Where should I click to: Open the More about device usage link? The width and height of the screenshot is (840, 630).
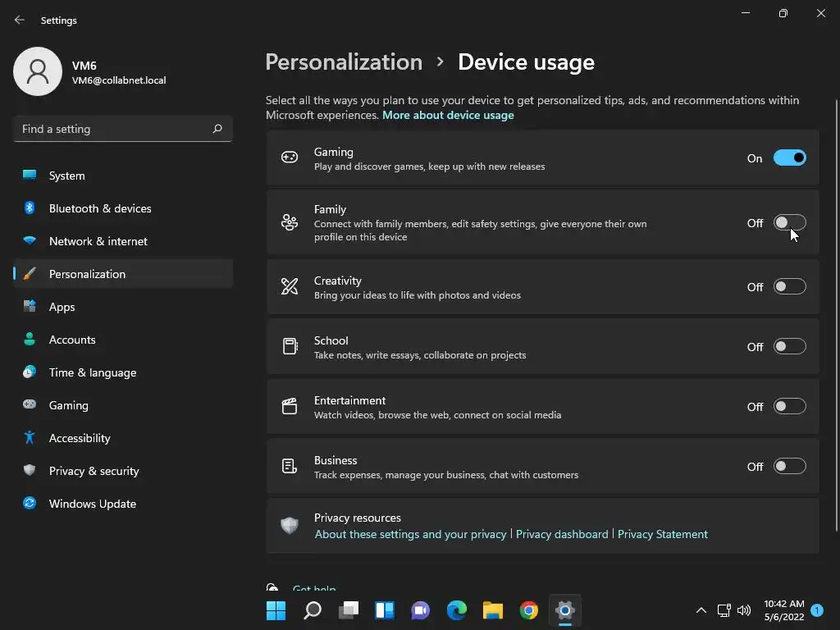coord(448,115)
